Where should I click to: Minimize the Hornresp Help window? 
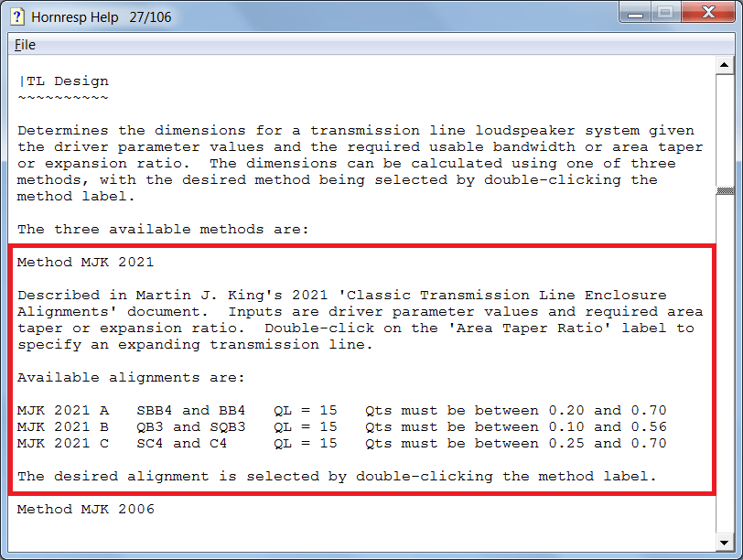point(635,13)
